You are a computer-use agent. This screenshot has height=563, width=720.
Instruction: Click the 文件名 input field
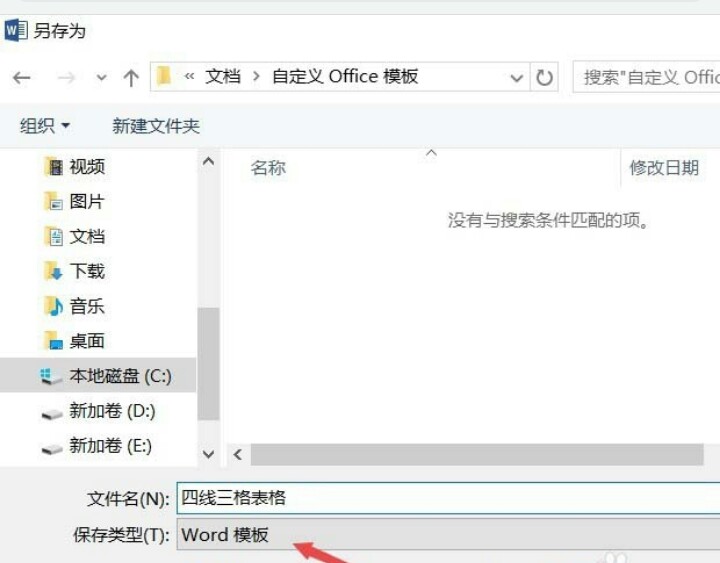(448, 498)
